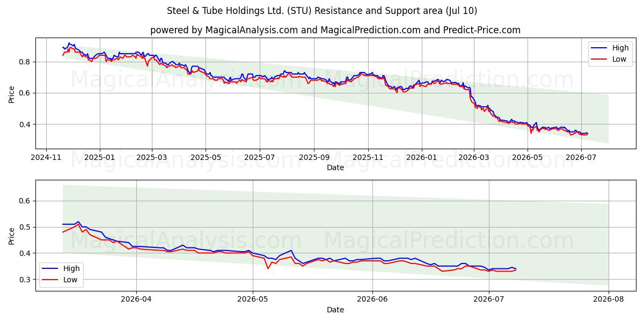Click the 'powered by MagicalAnalysis.com' subtitle
The image size is (644, 322).
[x=224, y=30]
